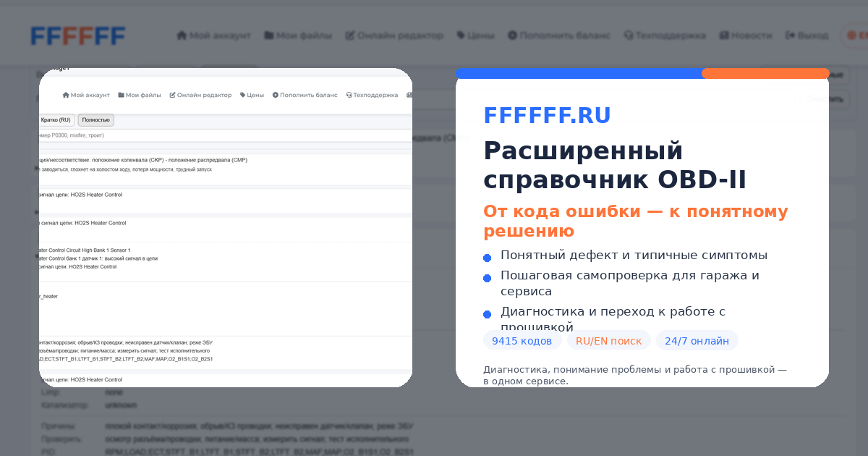Click the FFFFFF.RU title link
The height and width of the screenshot is (456, 868).
(x=547, y=116)
